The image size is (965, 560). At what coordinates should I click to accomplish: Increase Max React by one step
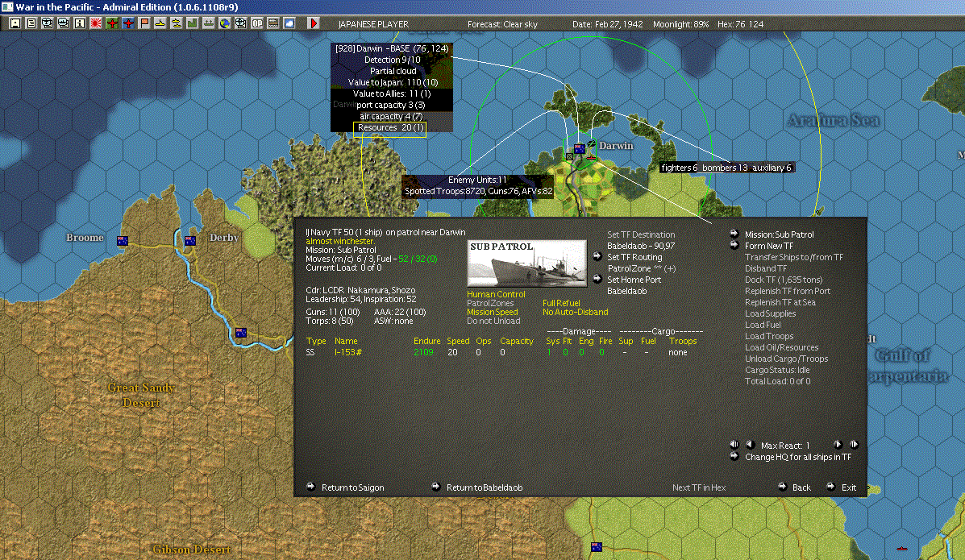(x=838, y=445)
